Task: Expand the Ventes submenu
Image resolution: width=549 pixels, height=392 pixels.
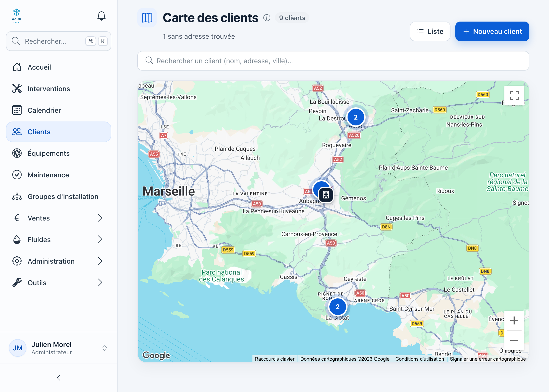Action: (59, 218)
